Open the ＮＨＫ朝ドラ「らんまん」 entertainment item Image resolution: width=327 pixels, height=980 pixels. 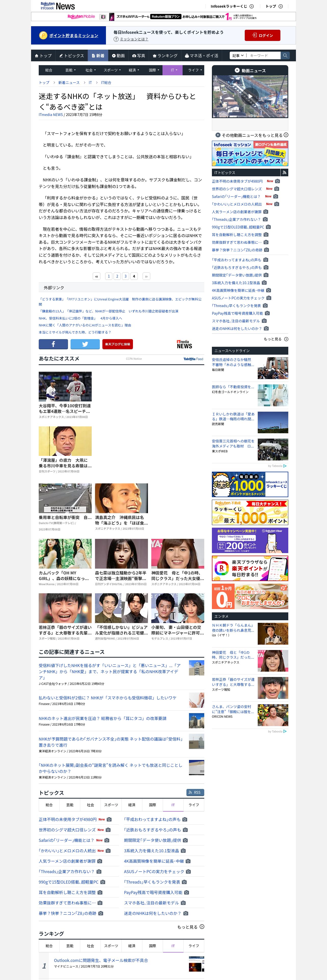[233, 627]
